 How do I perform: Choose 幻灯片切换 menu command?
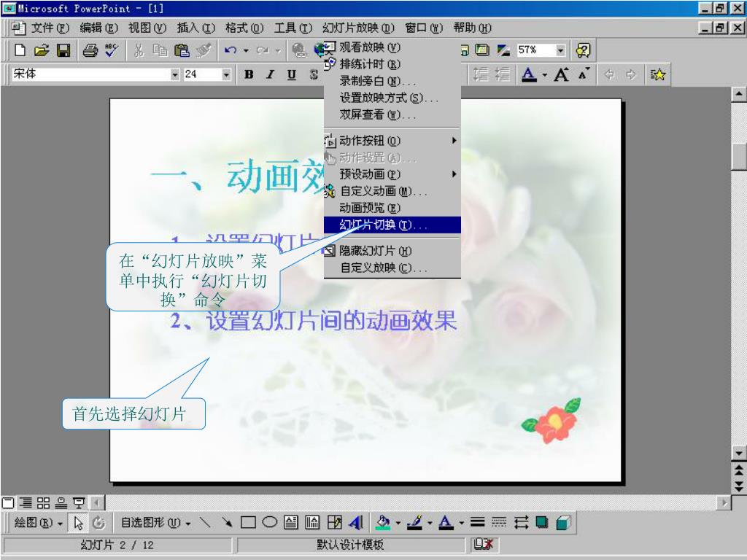(x=392, y=225)
